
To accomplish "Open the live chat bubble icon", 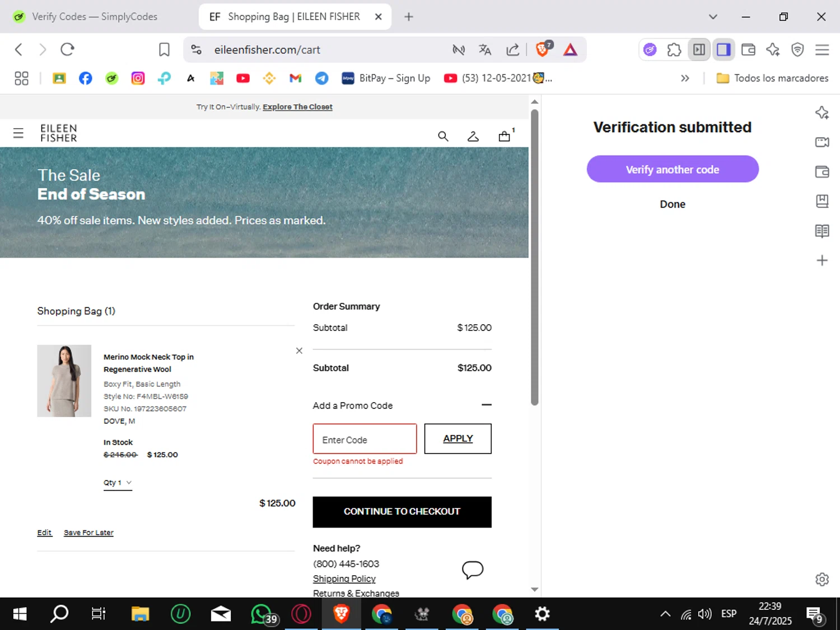I will coord(473,570).
